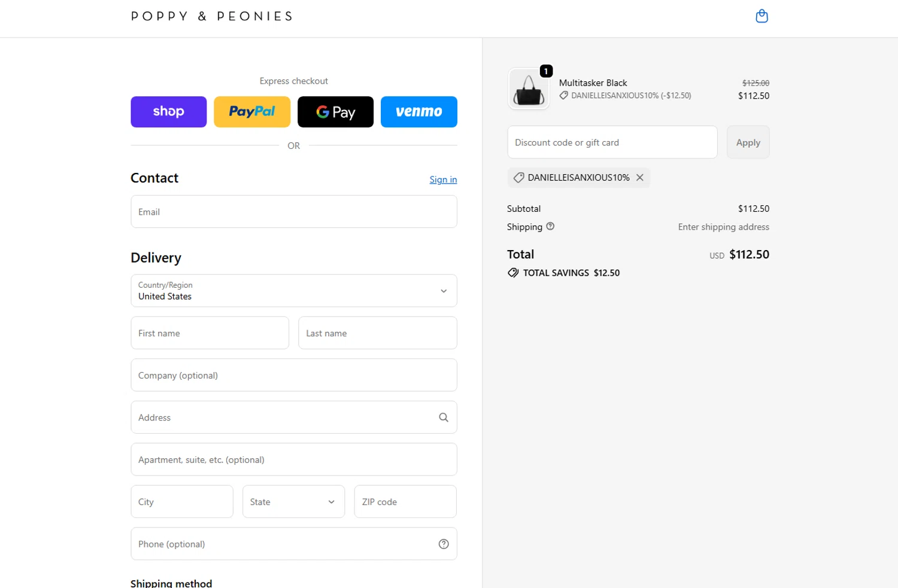Click the Subtotal $112.50 value
The height and width of the screenshot is (588, 898).
(x=754, y=209)
